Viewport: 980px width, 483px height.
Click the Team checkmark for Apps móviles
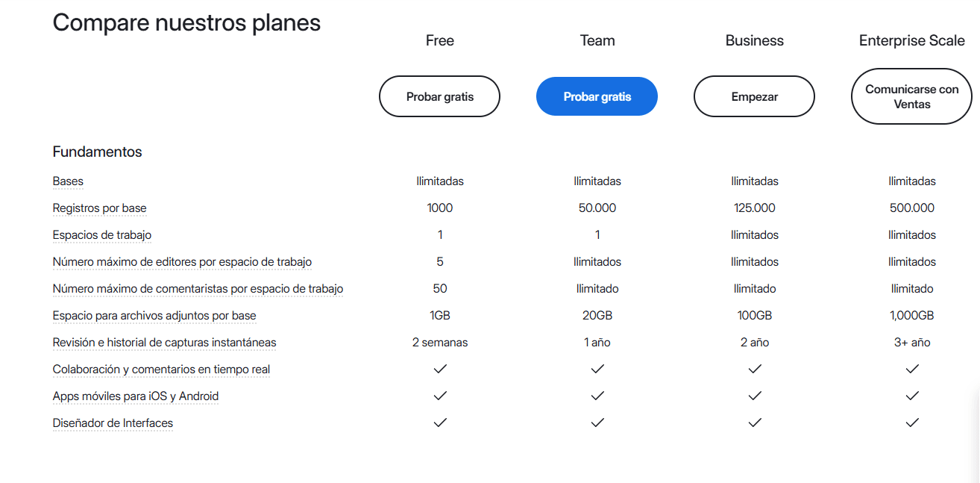click(597, 396)
